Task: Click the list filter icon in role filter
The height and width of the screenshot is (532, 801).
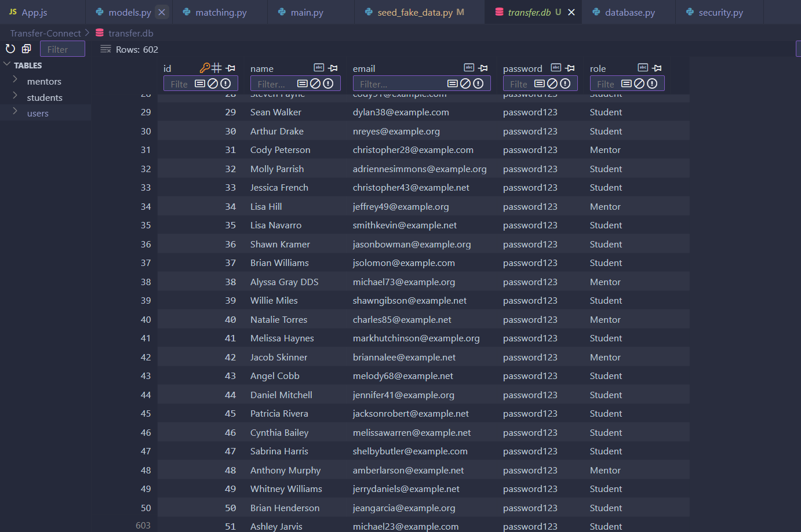Action: click(627, 83)
